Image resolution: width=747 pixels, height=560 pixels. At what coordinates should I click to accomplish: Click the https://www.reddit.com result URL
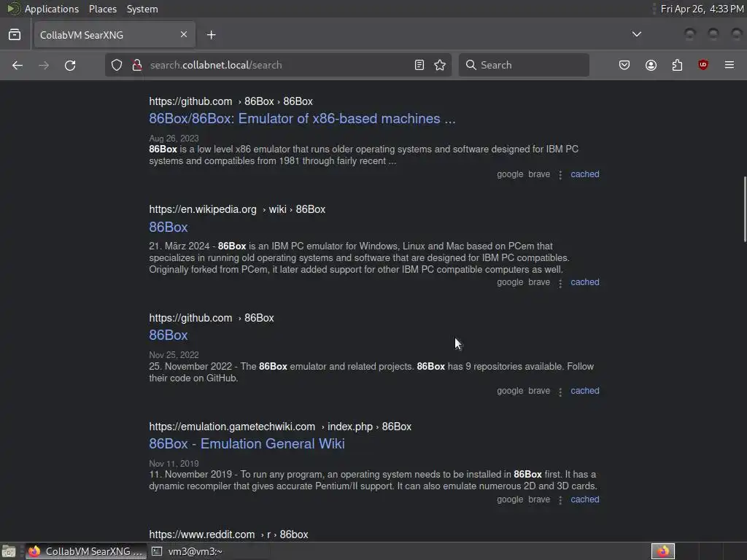[x=202, y=534]
